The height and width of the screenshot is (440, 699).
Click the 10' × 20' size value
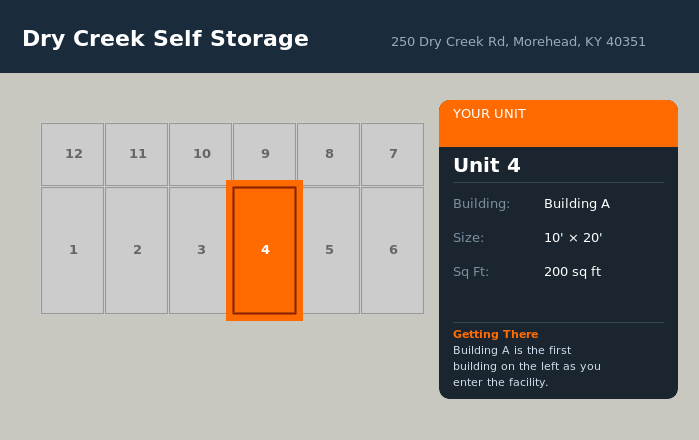pyautogui.click(x=572, y=238)
